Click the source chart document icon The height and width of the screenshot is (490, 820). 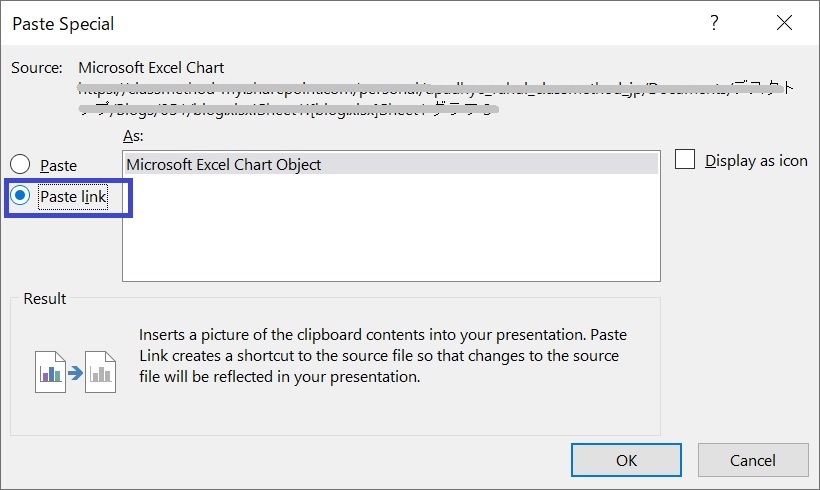[50, 372]
